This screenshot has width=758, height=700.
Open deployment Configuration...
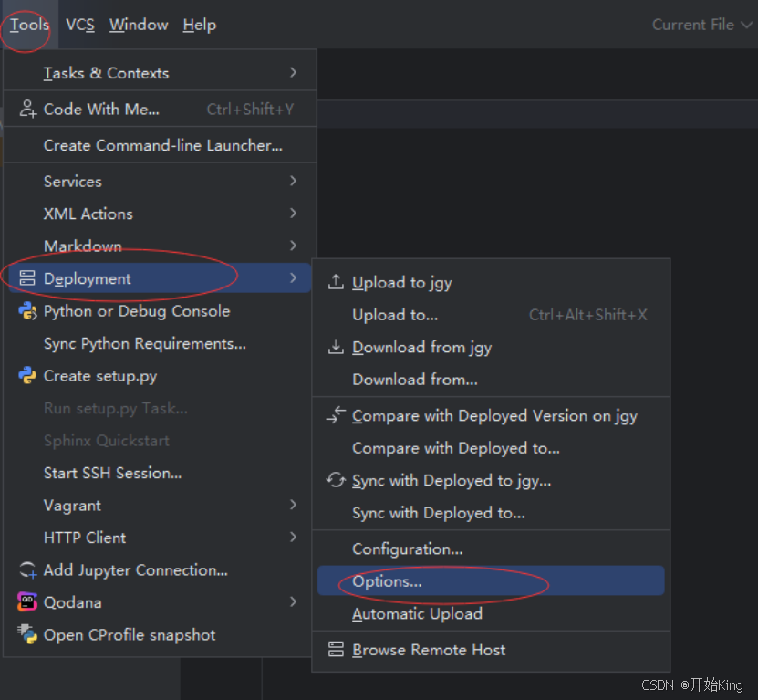491,549
